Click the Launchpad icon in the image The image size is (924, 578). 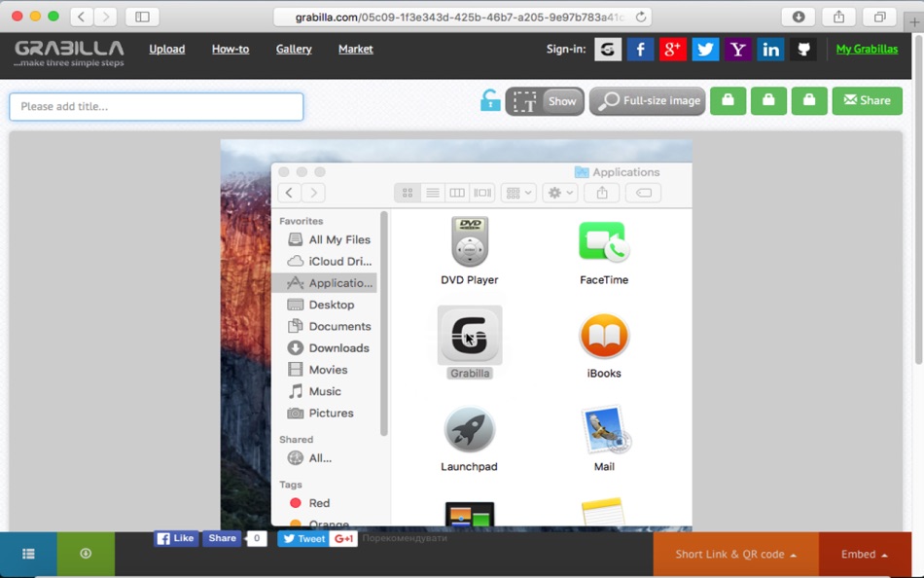pyautogui.click(x=469, y=429)
